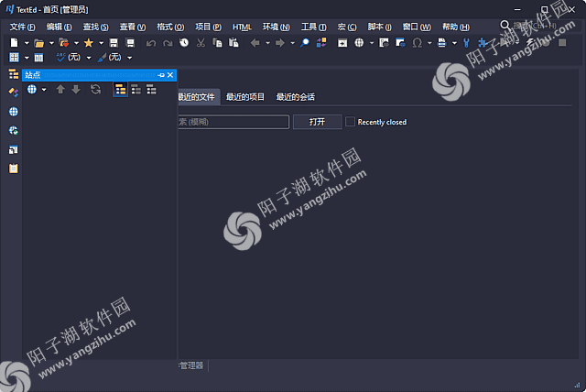
Task: Click the scissors cut icon
Action: click(x=201, y=43)
